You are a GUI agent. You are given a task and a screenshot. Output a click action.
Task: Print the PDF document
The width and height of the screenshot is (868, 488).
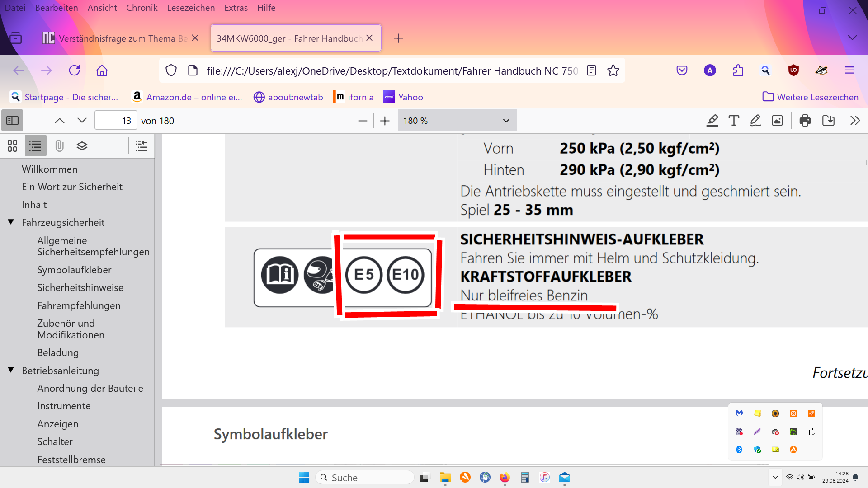tap(805, 121)
